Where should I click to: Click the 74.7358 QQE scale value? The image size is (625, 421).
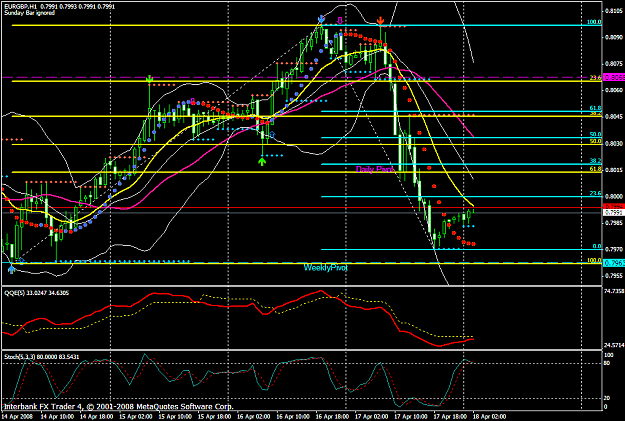(614, 291)
